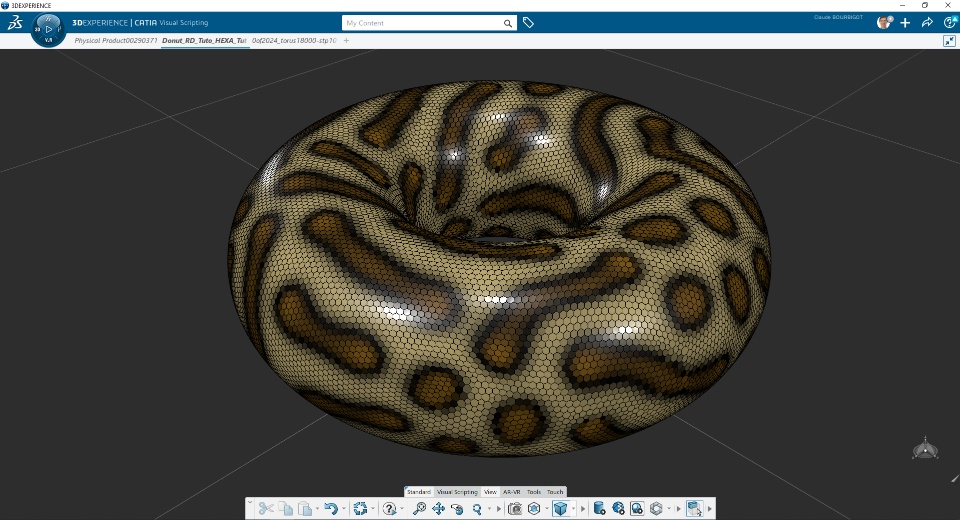The height and width of the screenshot is (520, 960).
Task: Click the 3DEXPERIENCE compass play button
Action: pyautogui.click(x=48, y=29)
